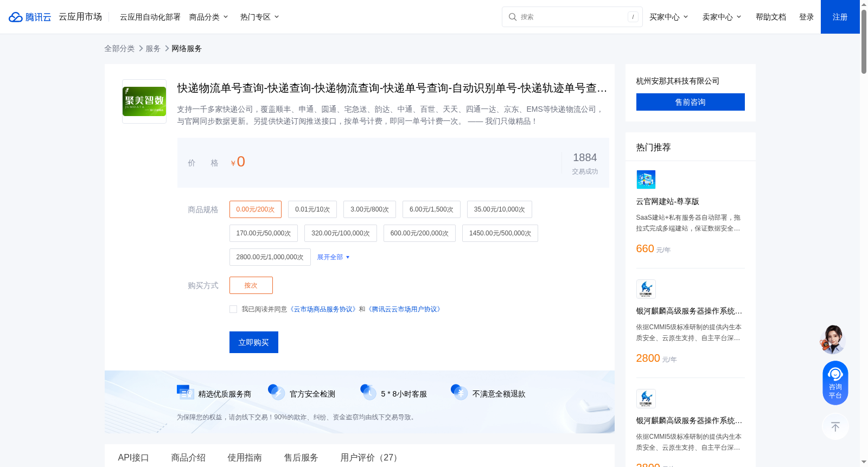Image resolution: width=868 pixels, height=467 pixels.
Task: Open the 帮助文档 link
Action: point(771,17)
